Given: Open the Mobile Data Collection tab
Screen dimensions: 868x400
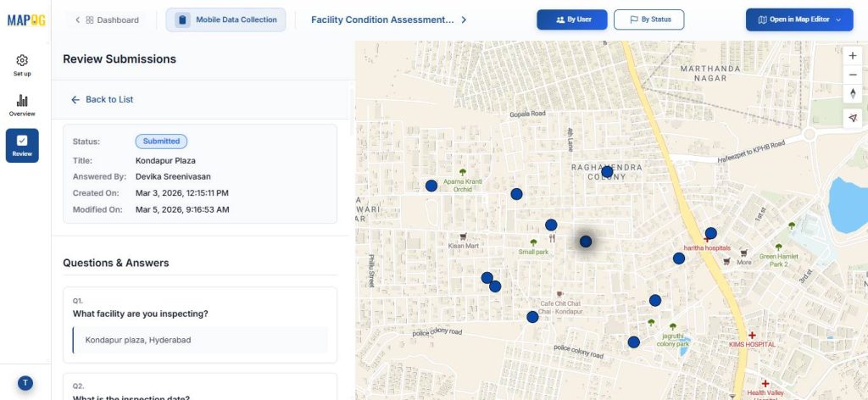Looking at the screenshot, I should (x=225, y=19).
